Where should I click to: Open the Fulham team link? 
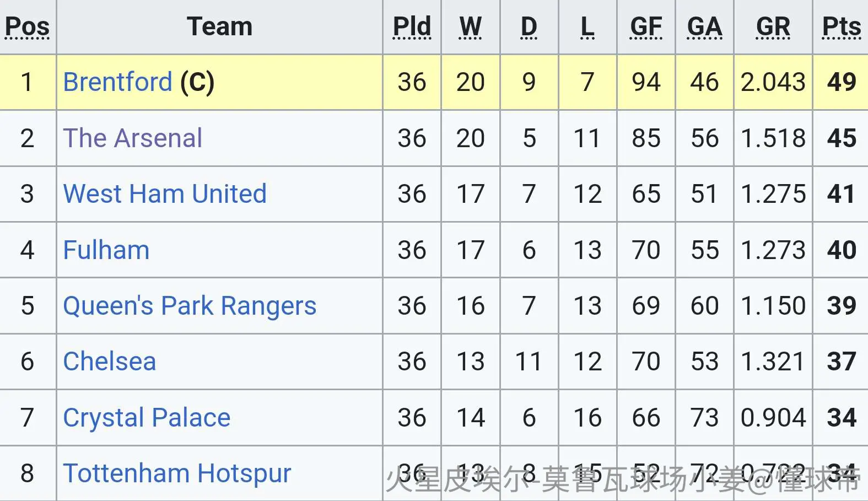point(106,250)
